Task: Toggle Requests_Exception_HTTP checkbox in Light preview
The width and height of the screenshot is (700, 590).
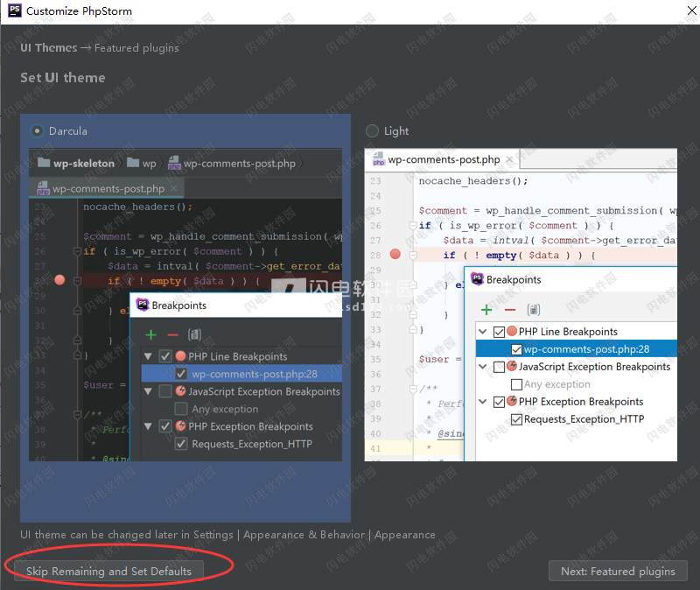Action: 516,419
